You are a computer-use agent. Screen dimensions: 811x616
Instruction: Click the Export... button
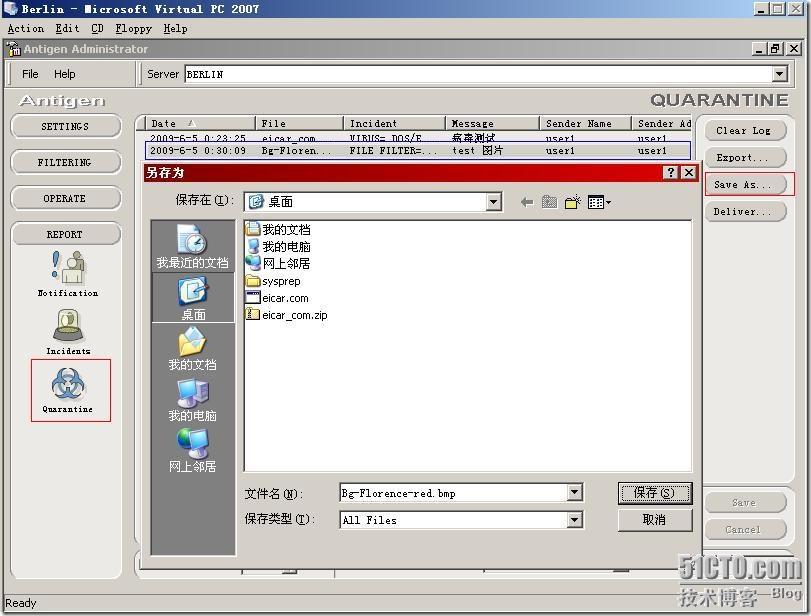click(x=744, y=157)
